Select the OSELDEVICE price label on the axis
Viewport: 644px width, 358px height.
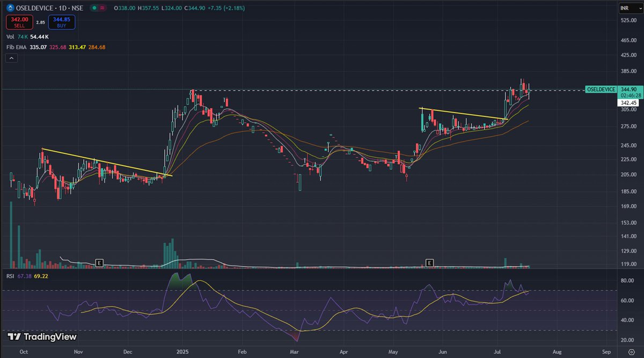600,89
